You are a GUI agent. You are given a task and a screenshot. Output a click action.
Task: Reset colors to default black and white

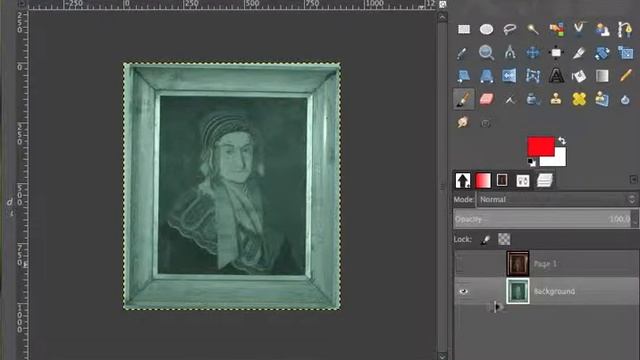(x=531, y=162)
